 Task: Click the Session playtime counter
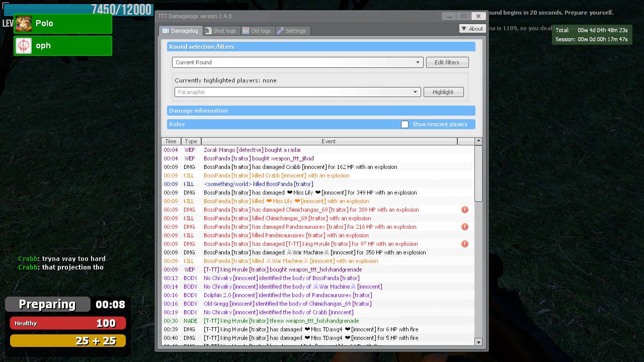point(592,39)
